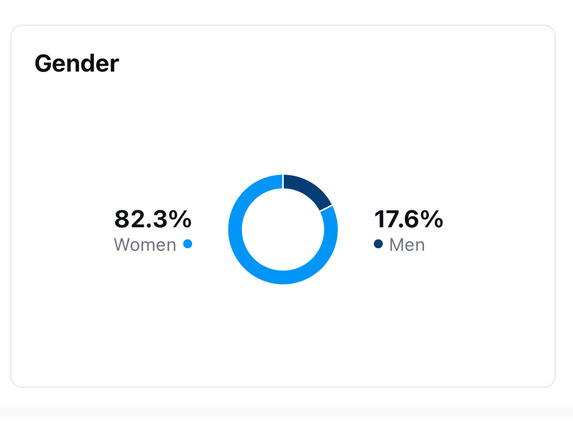The image size is (573, 422).
Task: Click the gap between segments on donut's right
Action: pyautogui.click(x=326, y=208)
